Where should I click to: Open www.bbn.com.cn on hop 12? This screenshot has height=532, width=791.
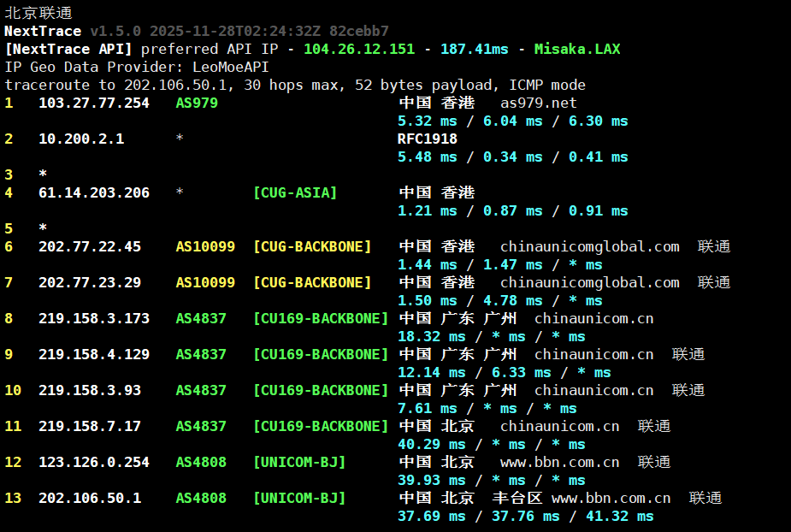pyautogui.click(x=559, y=462)
